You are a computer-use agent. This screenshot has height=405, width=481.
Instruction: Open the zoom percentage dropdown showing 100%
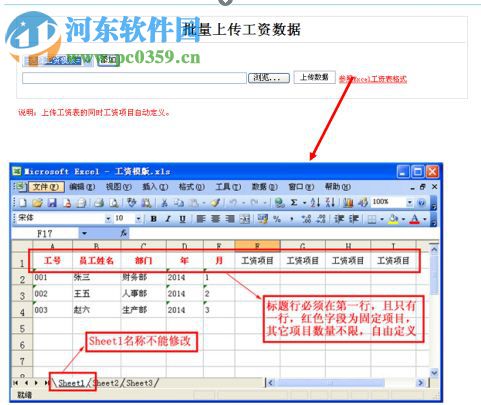[x=410, y=202]
